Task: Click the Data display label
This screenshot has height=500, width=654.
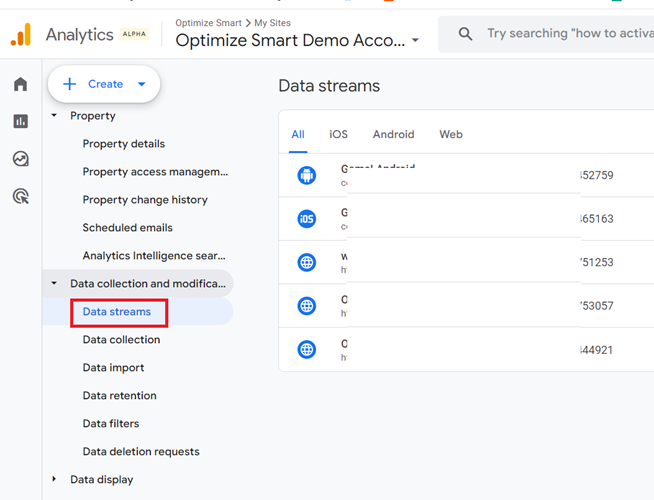Action: [x=102, y=480]
